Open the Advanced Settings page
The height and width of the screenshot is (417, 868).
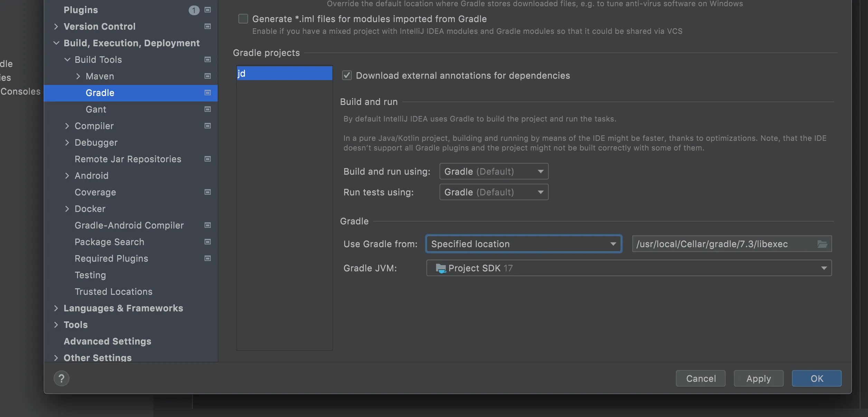coord(107,341)
